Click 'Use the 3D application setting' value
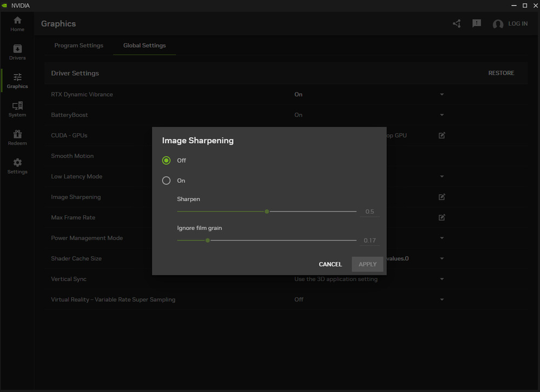This screenshot has height=392, width=540. (336, 279)
